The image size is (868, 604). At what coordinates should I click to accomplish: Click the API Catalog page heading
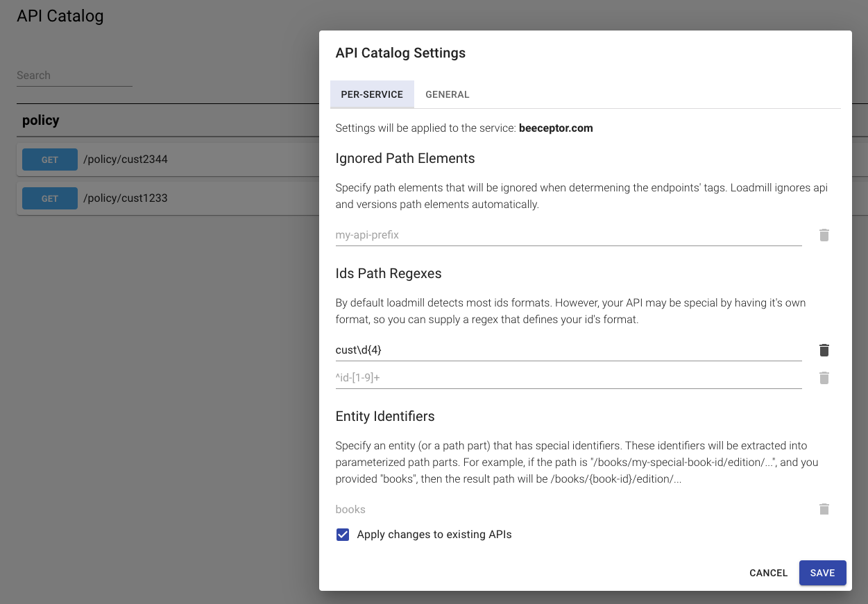[60, 16]
